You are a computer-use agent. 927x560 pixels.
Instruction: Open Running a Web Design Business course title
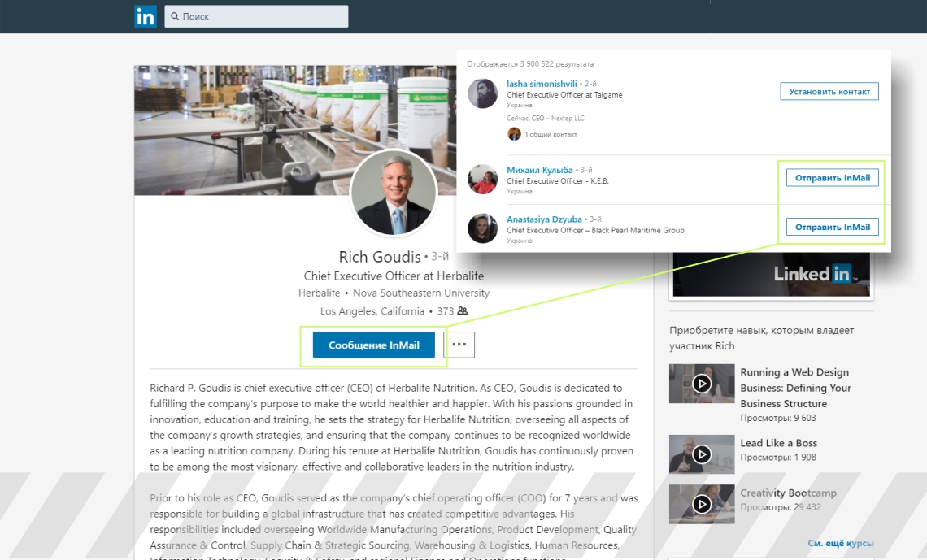pyautogui.click(x=796, y=388)
